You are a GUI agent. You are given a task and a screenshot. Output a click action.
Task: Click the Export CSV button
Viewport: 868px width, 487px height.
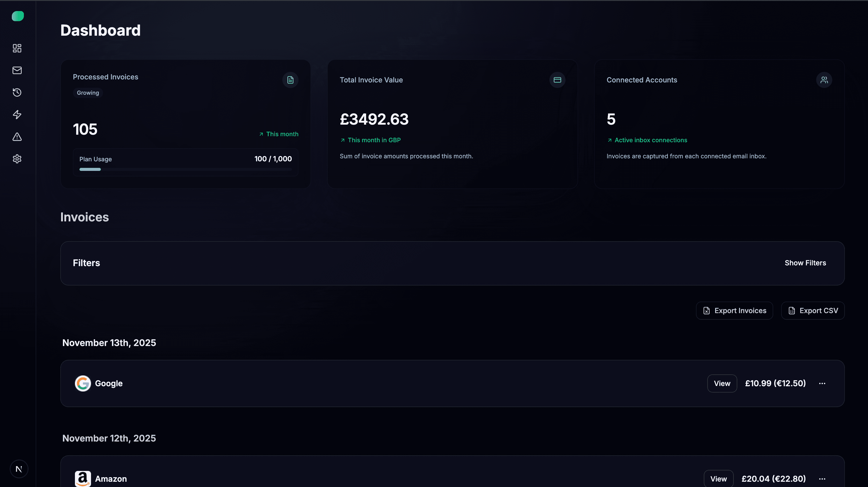click(x=813, y=310)
